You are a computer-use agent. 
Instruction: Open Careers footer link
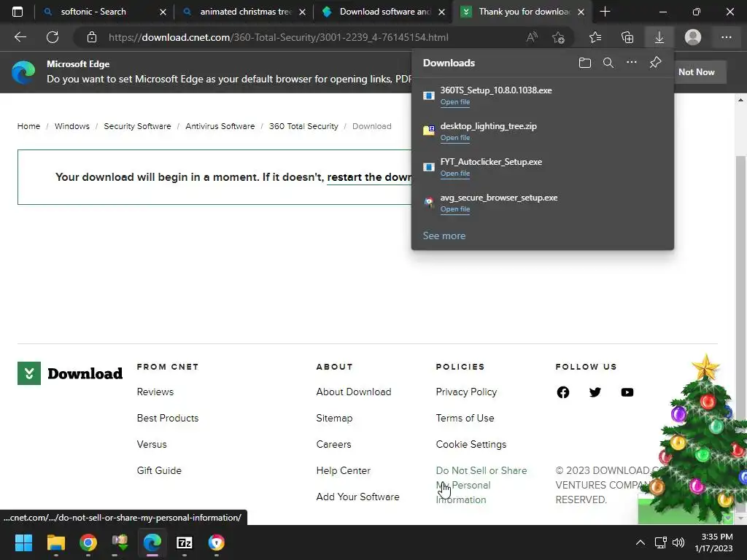pos(333,444)
